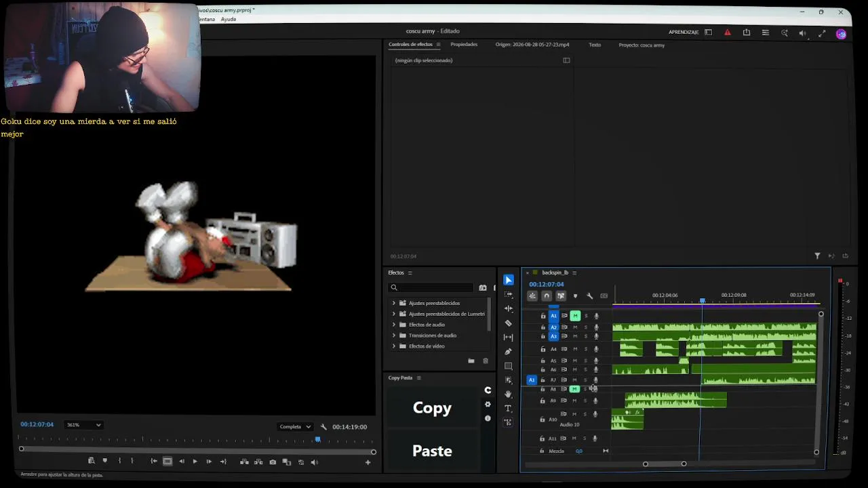This screenshot has height=488, width=868.
Task: Solo track A4
Action: 586,349
